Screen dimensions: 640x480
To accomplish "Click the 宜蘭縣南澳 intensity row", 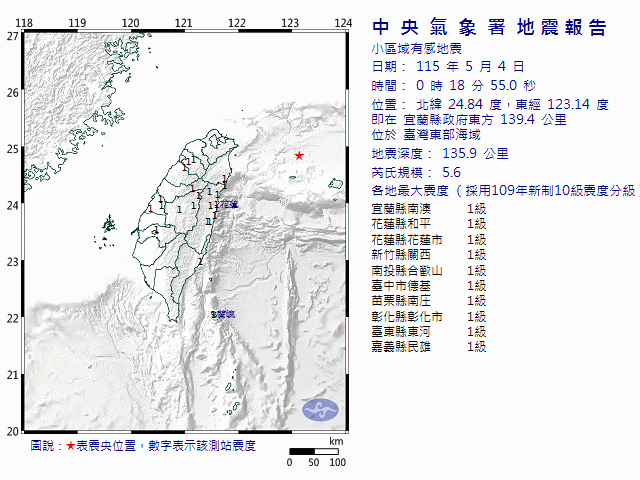I will (429, 209).
